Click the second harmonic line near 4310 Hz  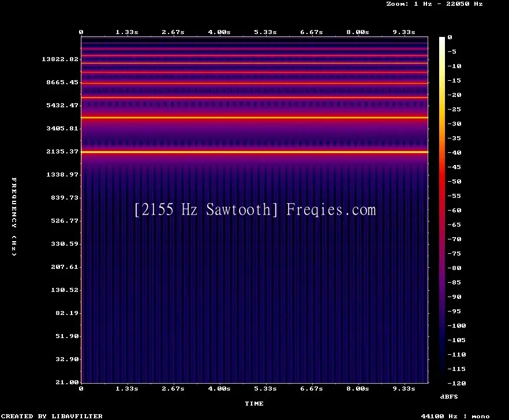click(255, 118)
